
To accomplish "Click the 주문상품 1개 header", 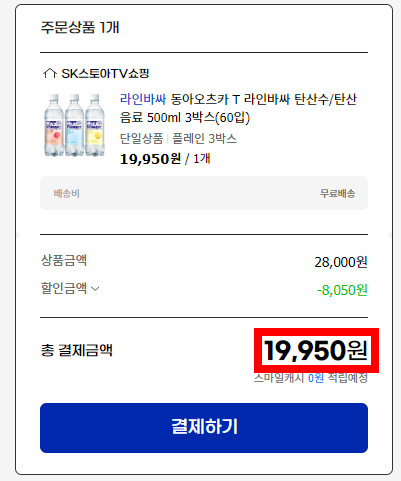I will 80,27.
